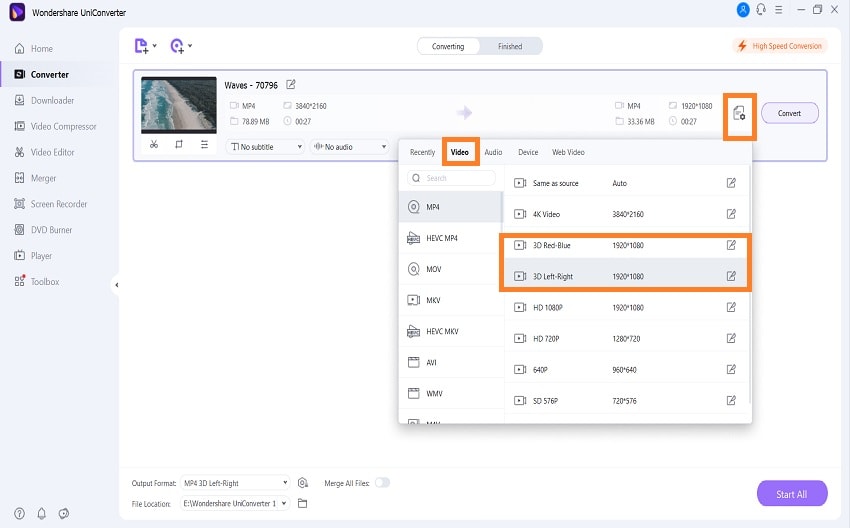Screen dimensions: 850x528
Task: Open effects list icon under thumbnail
Action: click(x=204, y=144)
